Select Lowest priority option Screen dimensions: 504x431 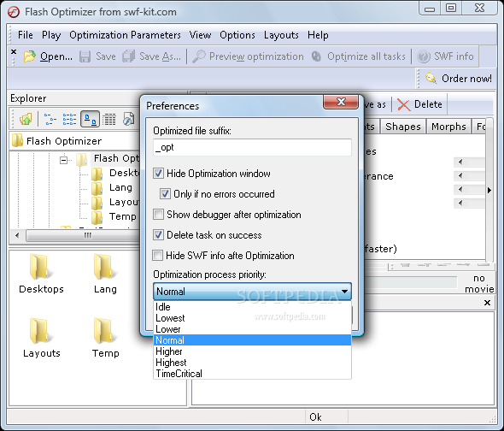tap(252, 318)
